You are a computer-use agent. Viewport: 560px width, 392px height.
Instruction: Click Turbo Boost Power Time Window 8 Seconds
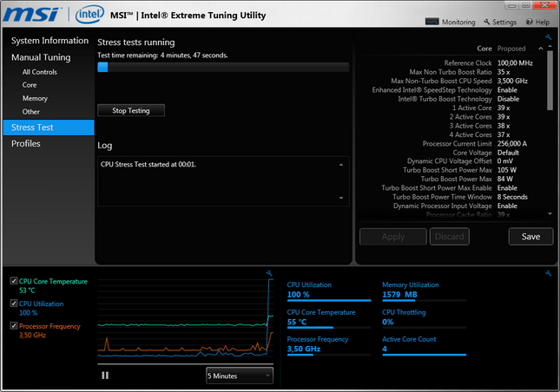(512, 197)
